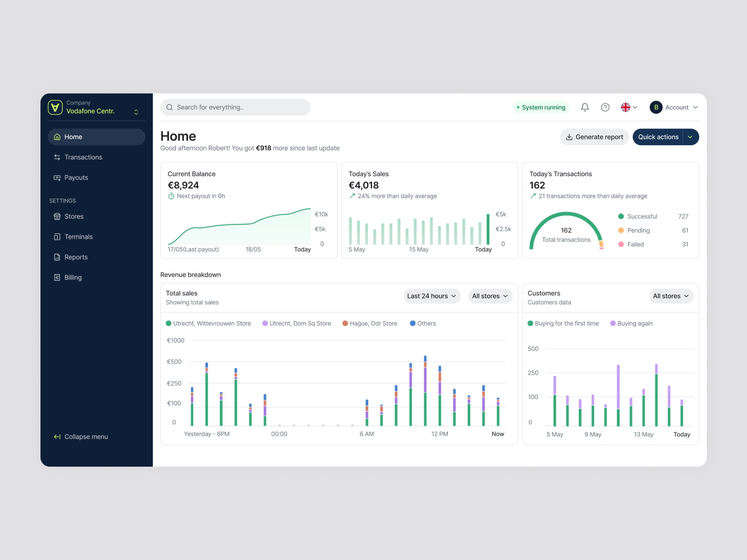Click the Successful green legend dot

(x=621, y=217)
